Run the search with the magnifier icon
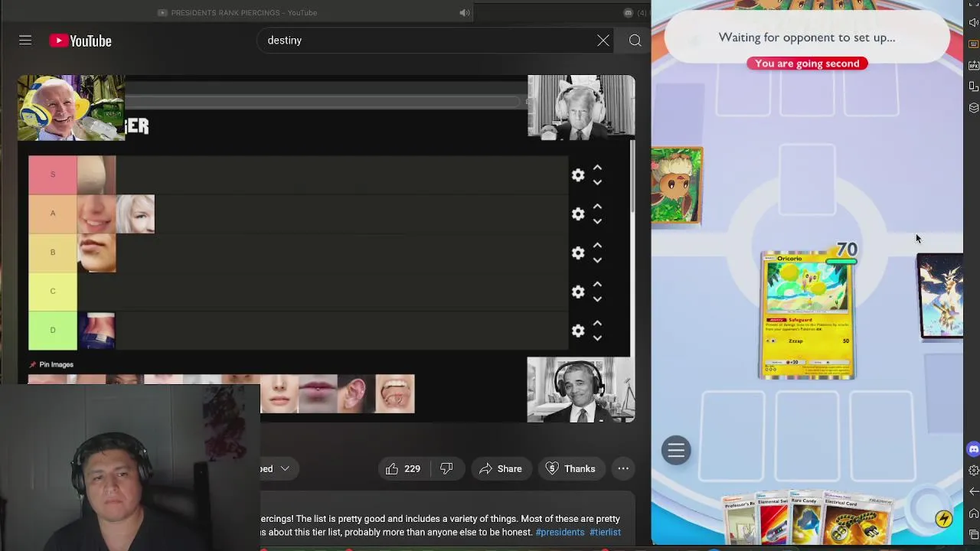This screenshot has width=980, height=551. click(x=635, y=41)
